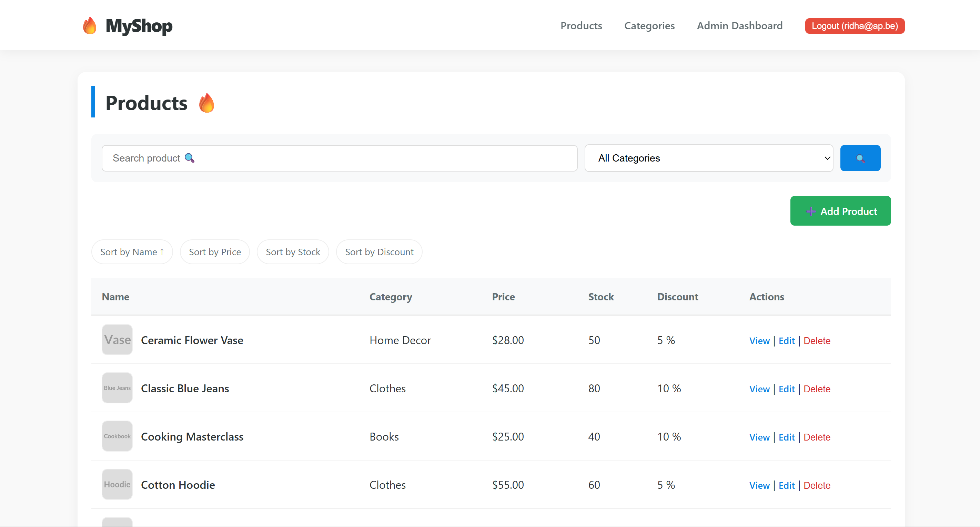The height and width of the screenshot is (527, 980).
Task: View the Ceramic Flower Vase product
Action: click(759, 341)
